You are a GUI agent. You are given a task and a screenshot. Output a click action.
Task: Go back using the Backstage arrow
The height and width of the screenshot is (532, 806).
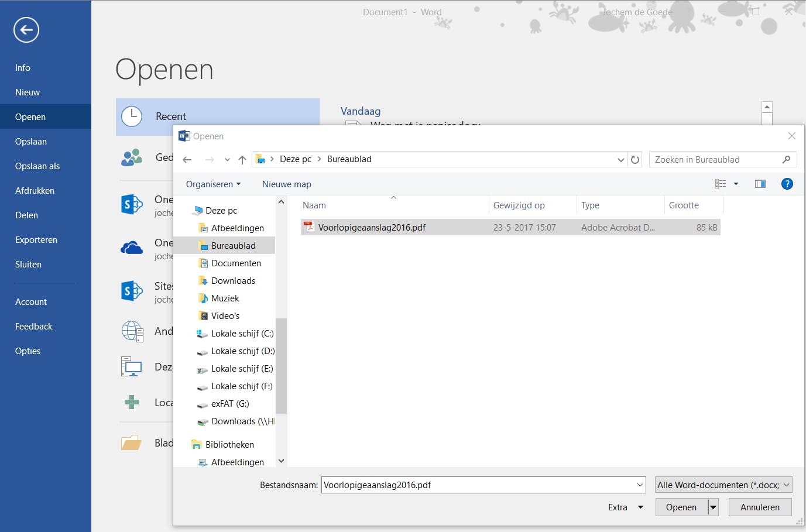[x=26, y=30]
